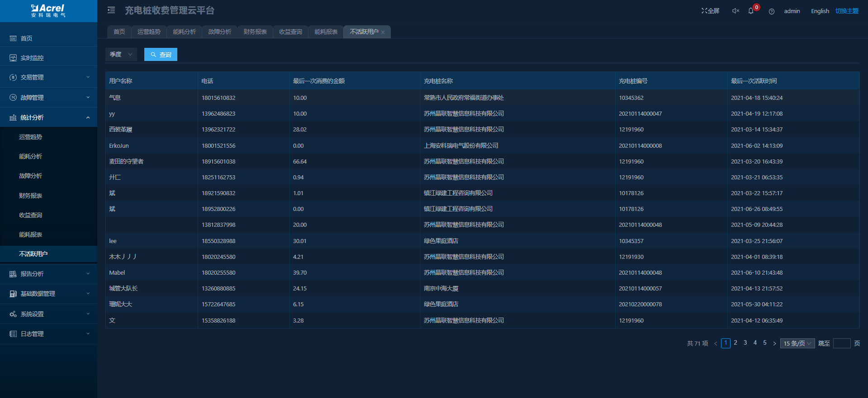Go to the next page with the arrow

[x=774, y=344]
